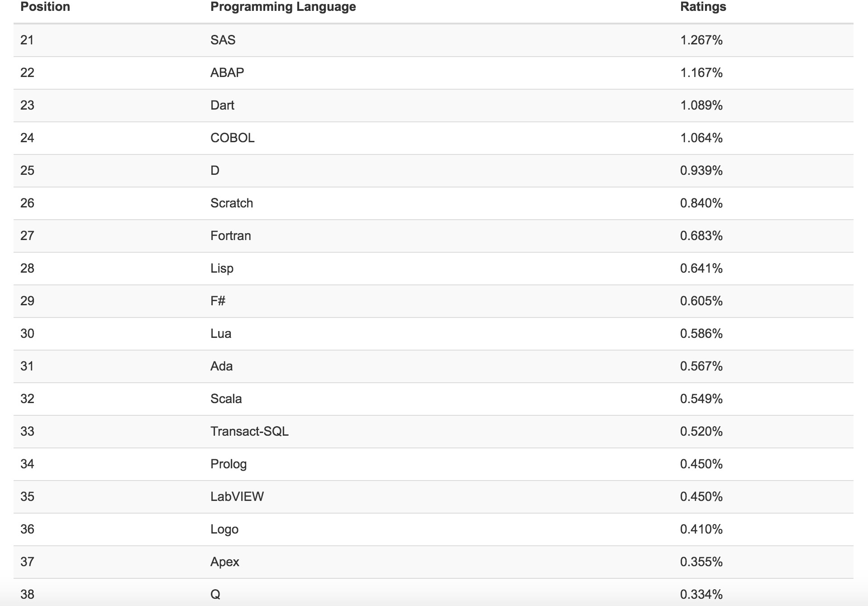Select the SAS language cell
Image resolution: width=868 pixels, height=606 pixels.
(x=223, y=40)
